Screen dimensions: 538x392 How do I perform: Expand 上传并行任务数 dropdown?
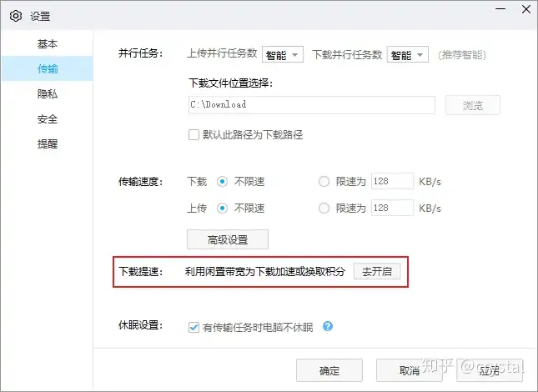point(283,54)
